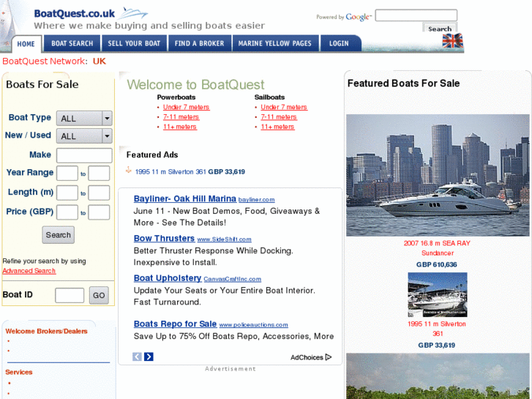
Task: Open Powerboats 11+ meters link
Action: pyautogui.click(x=180, y=127)
